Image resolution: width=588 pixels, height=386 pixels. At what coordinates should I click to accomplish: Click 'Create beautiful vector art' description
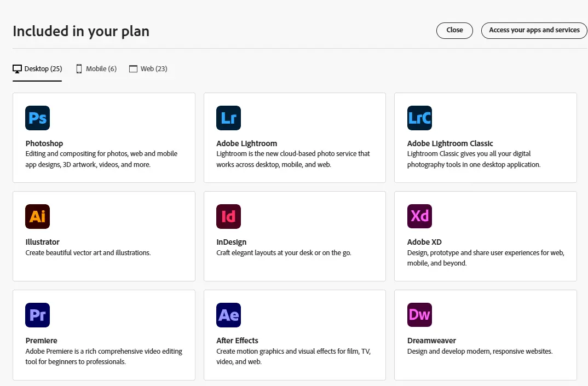[88, 253]
